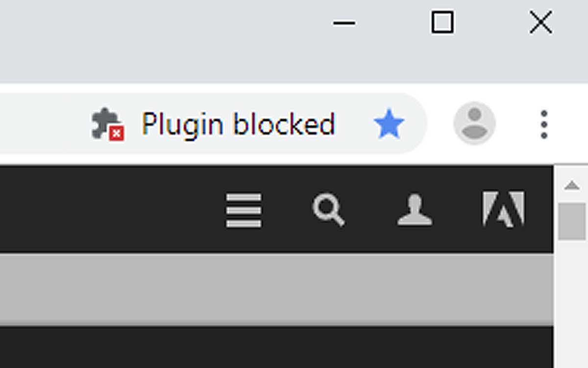Image resolution: width=588 pixels, height=368 pixels.
Task: Click the light gray banner strip
Action: click(277, 289)
